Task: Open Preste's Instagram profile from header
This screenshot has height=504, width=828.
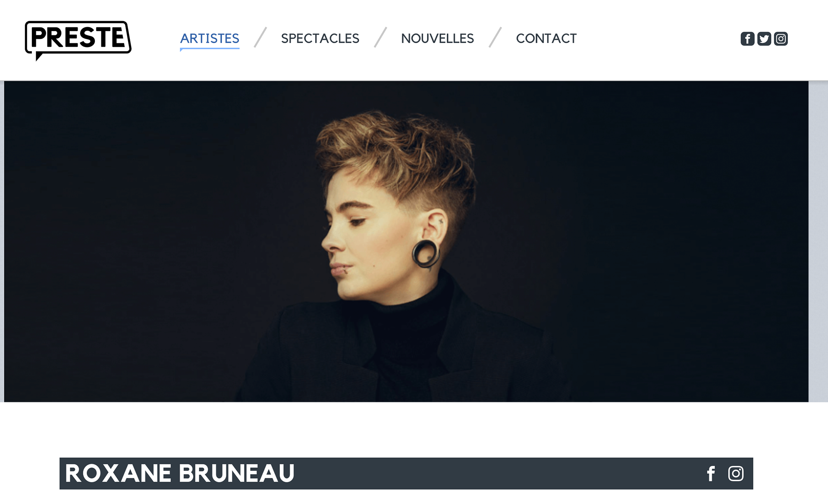Action: coord(781,39)
